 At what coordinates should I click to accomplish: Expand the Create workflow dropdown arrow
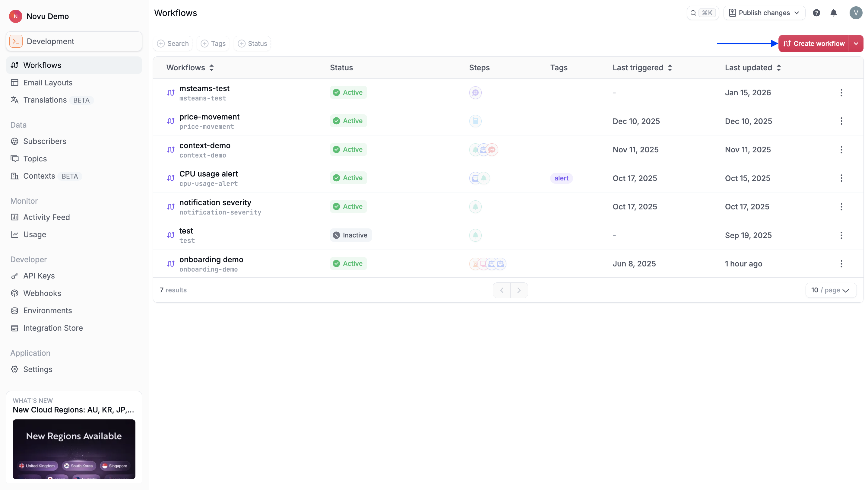pos(856,43)
